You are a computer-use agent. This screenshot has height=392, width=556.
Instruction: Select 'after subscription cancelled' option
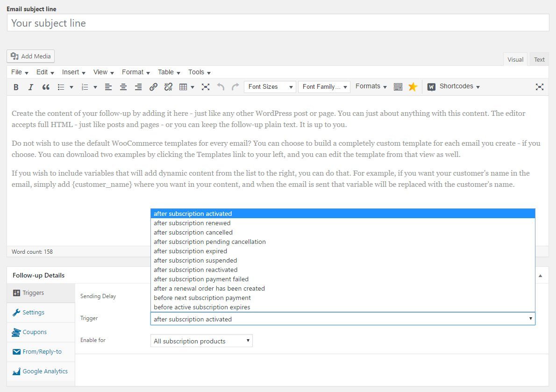pyautogui.click(x=193, y=232)
